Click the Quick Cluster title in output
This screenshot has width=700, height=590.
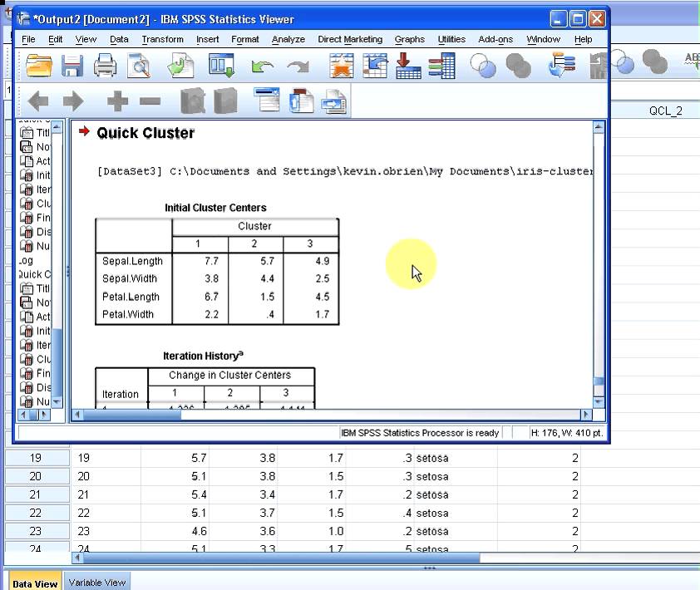coord(145,133)
